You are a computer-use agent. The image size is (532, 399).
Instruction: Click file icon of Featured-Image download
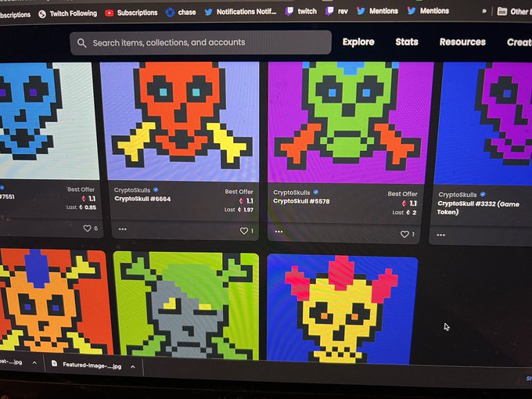click(54, 363)
